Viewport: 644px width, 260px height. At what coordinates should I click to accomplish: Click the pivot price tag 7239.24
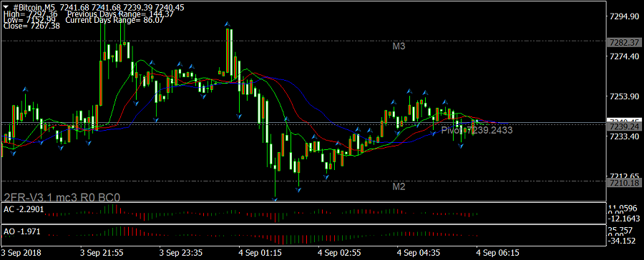[x=620, y=126]
